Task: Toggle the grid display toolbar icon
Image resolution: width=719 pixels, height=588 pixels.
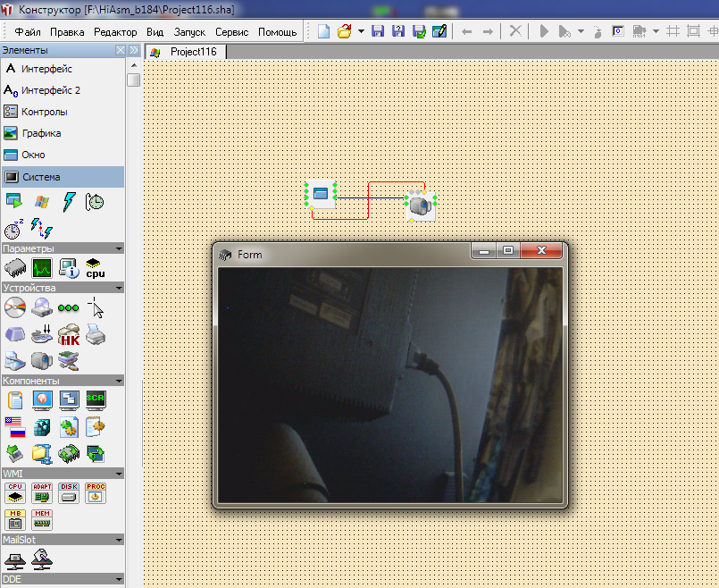Action: (673, 31)
